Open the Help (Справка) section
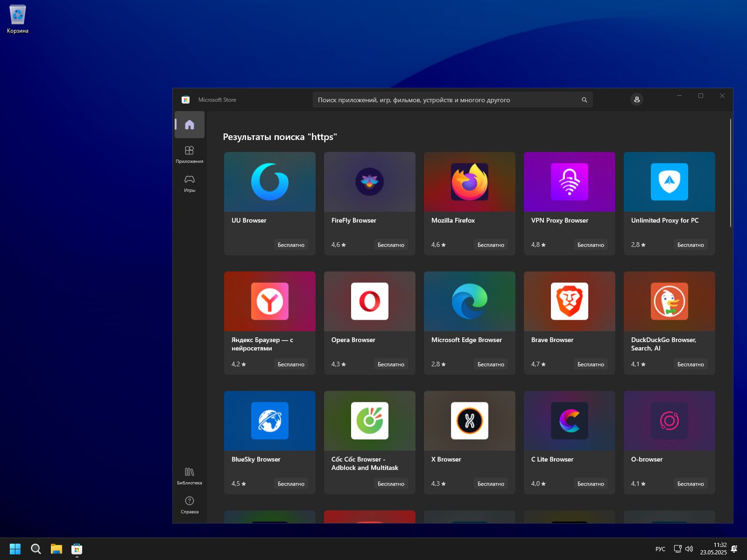Image resolution: width=747 pixels, height=560 pixels. tap(190, 505)
